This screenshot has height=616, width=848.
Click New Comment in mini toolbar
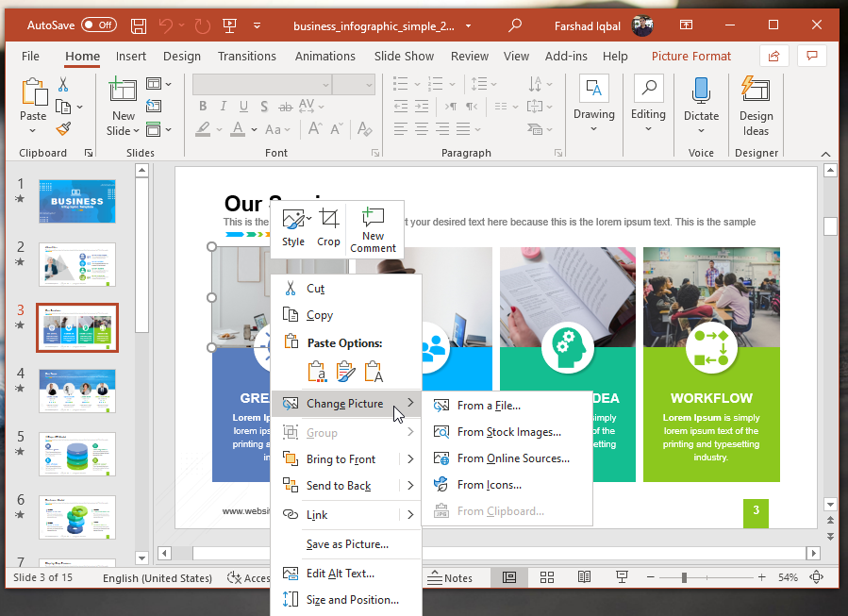click(373, 227)
